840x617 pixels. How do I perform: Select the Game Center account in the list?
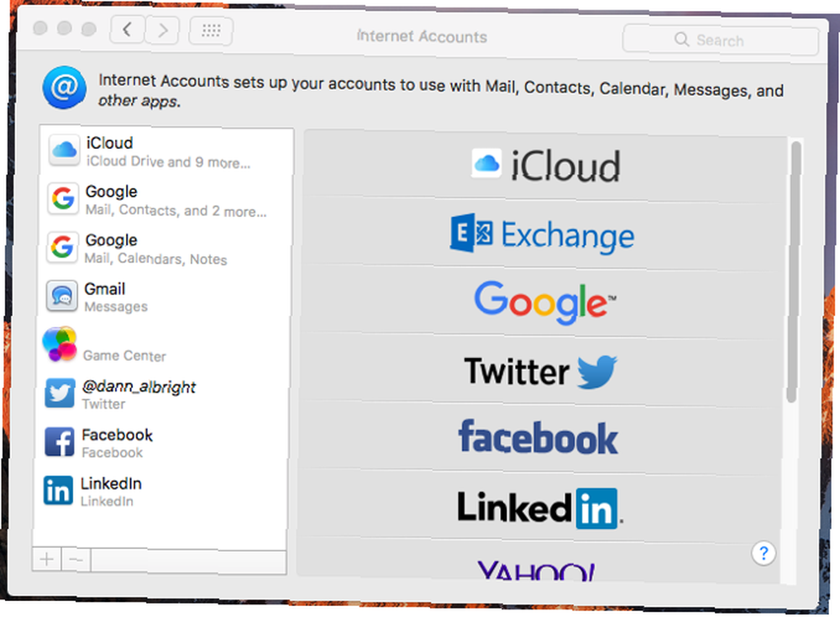tap(162, 345)
